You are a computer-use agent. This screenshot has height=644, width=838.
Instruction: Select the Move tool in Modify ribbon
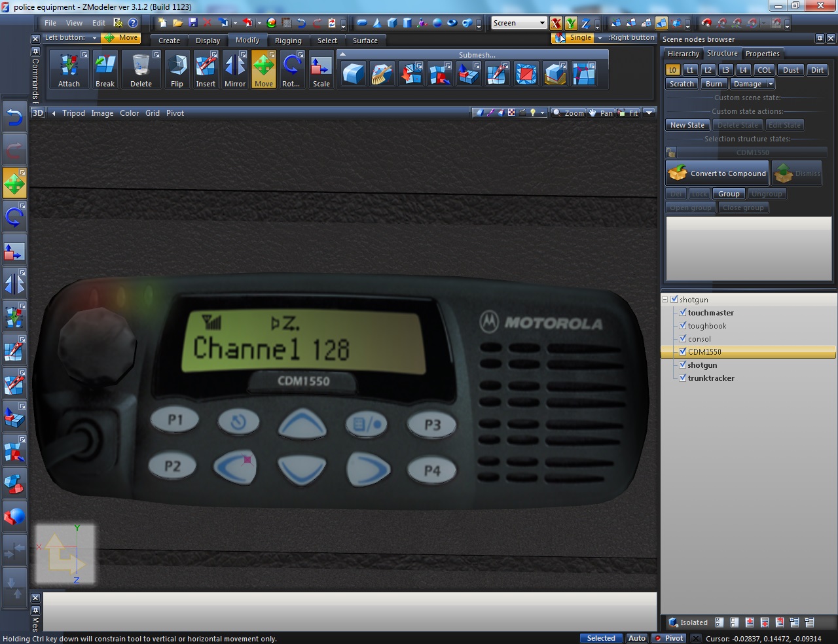click(264, 70)
